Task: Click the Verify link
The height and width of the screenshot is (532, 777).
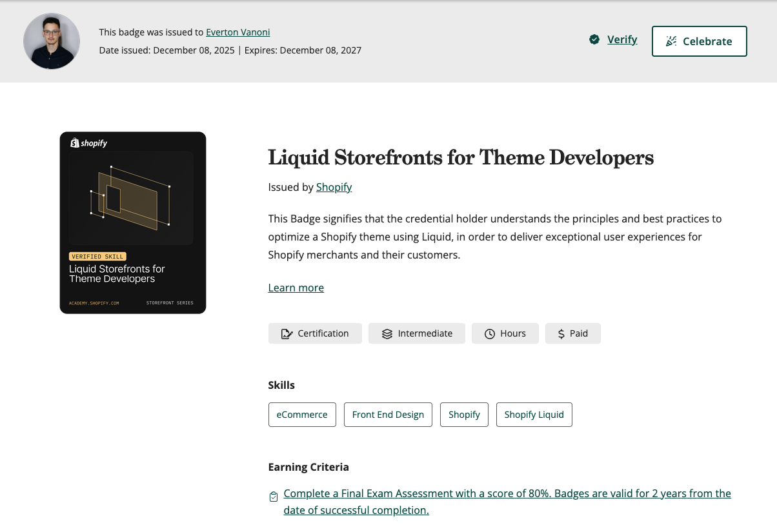Action: click(621, 39)
